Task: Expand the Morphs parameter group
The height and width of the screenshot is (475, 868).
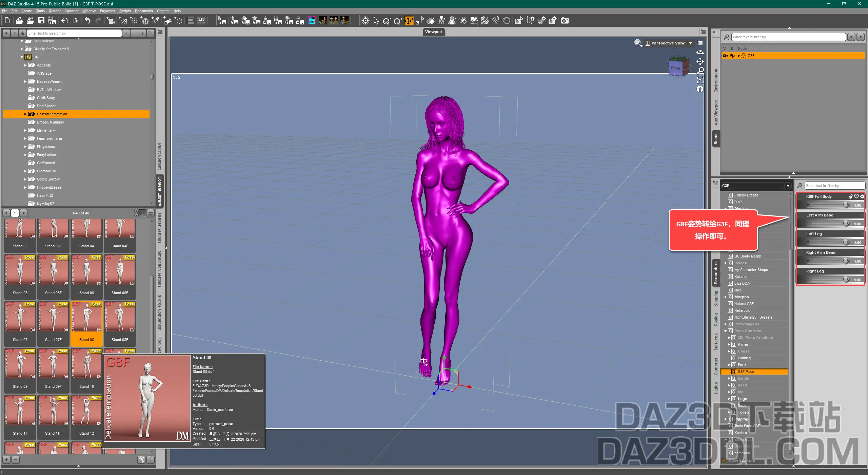Action: pos(726,297)
